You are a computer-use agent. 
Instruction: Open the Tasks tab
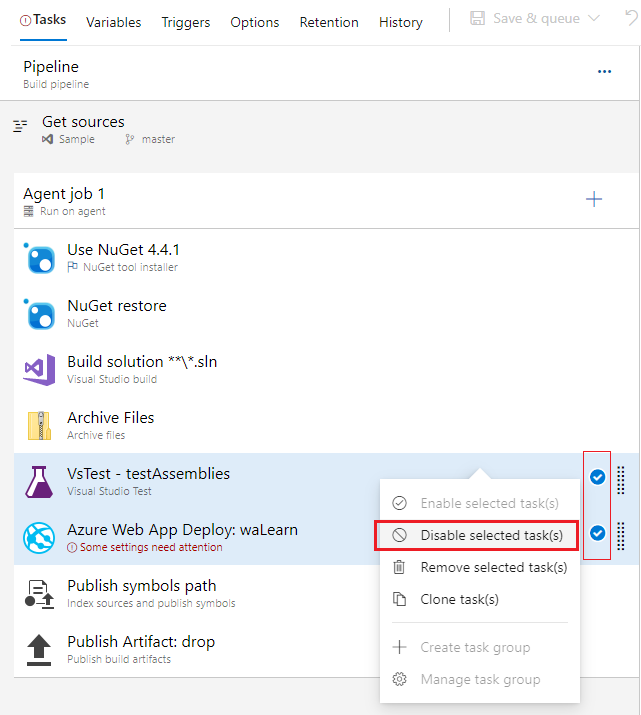coord(43,20)
